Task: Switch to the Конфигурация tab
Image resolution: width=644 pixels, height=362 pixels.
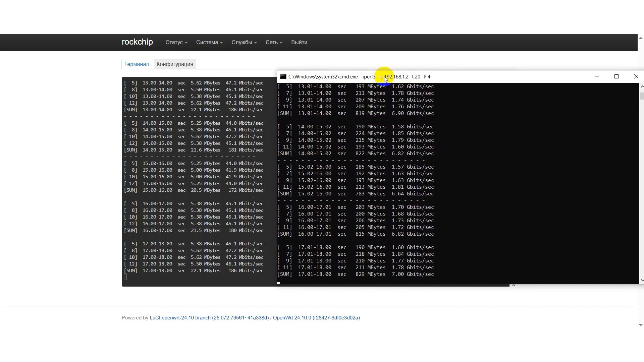Action: pyautogui.click(x=175, y=64)
